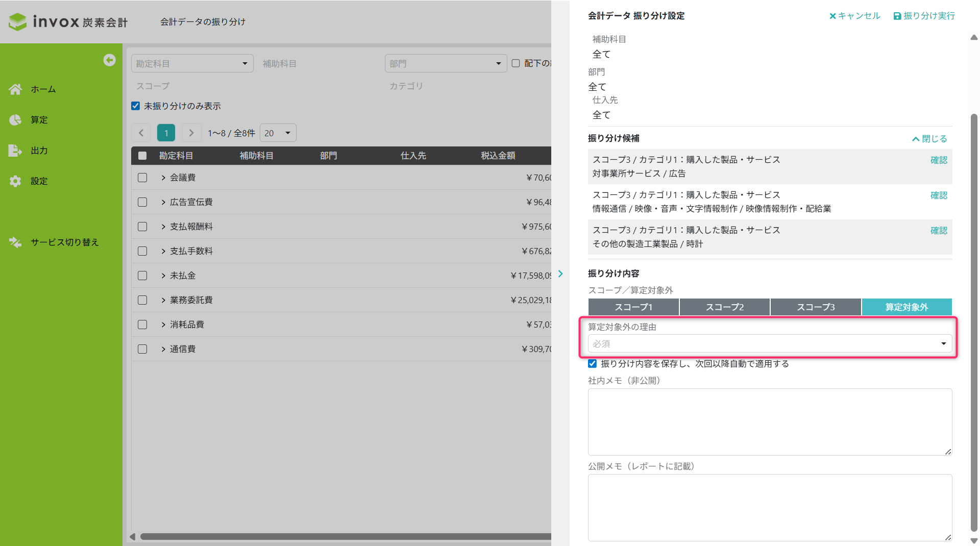The height and width of the screenshot is (546, 980).
Task: Click the save disk icon for 振り分け実行
Action: tap(897, 16)
